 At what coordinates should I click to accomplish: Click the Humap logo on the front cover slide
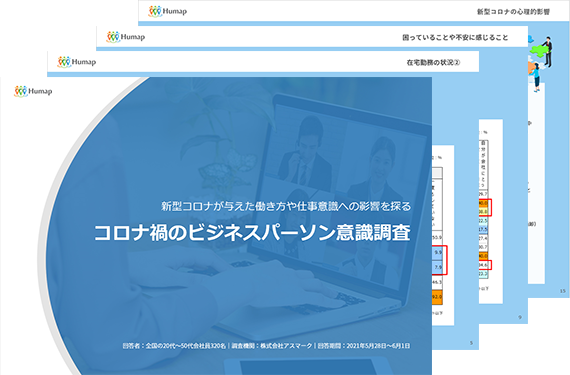33,91
